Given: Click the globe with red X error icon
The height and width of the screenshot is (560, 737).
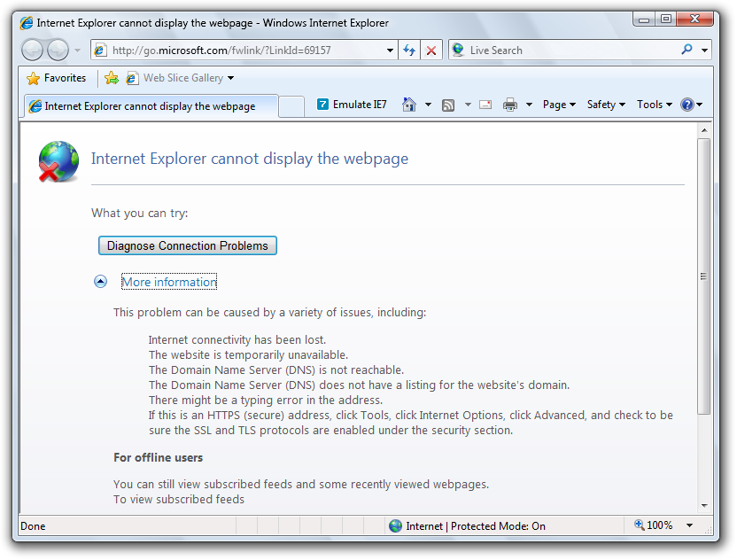Looking at the screenshot, I should click(58, 161).
